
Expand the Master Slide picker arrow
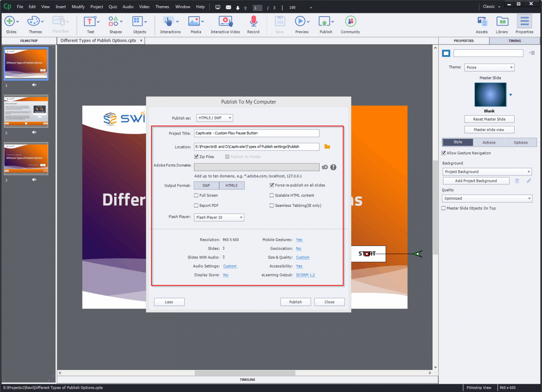coord(511,95)
